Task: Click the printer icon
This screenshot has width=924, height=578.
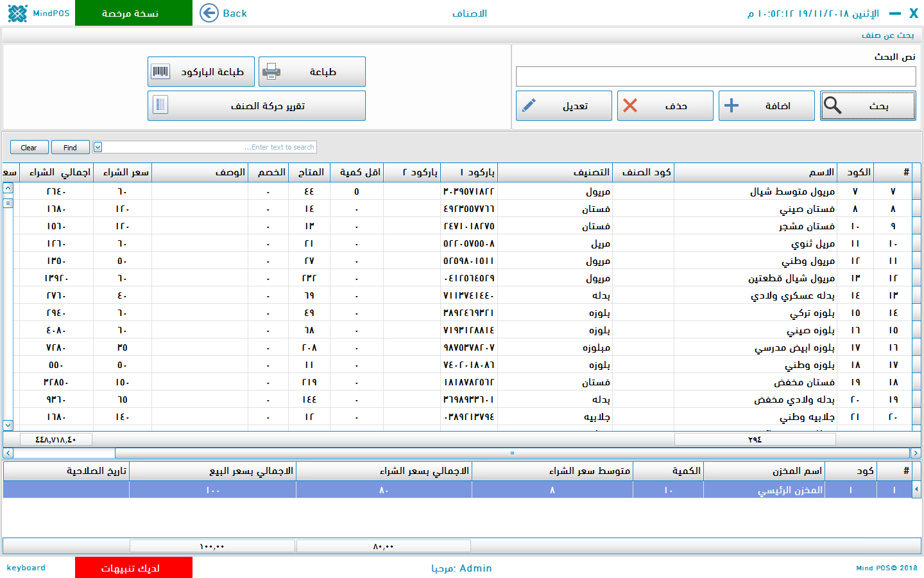Action: tap(271, 71)
